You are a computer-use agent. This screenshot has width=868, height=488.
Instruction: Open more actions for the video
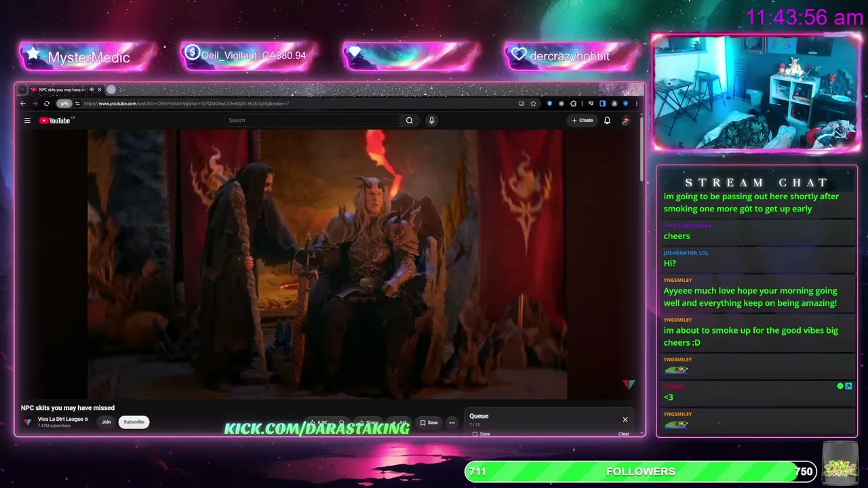(452, 422)
